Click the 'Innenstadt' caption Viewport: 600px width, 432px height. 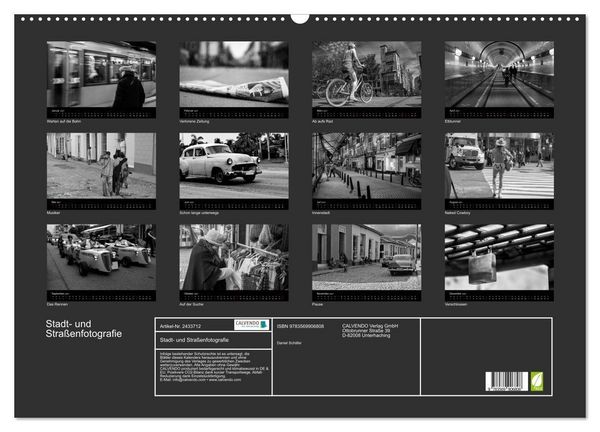[321, 213]
